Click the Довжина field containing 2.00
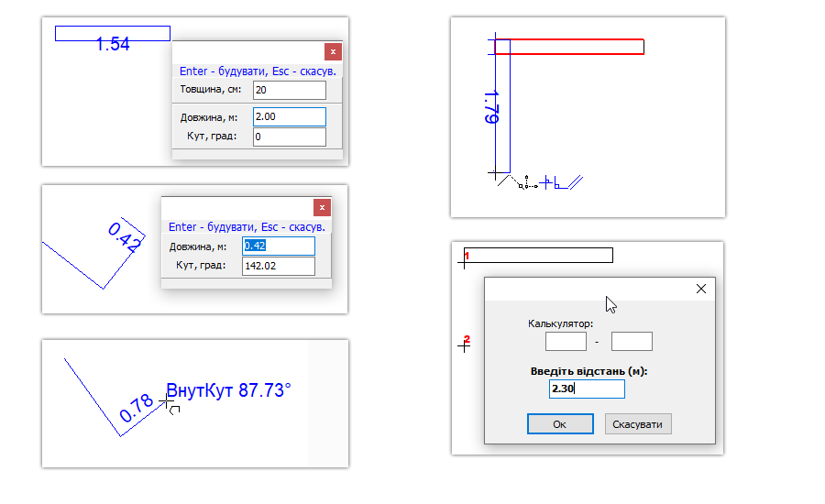This screenshot has height=504, width=825. (x=290, y=116)
